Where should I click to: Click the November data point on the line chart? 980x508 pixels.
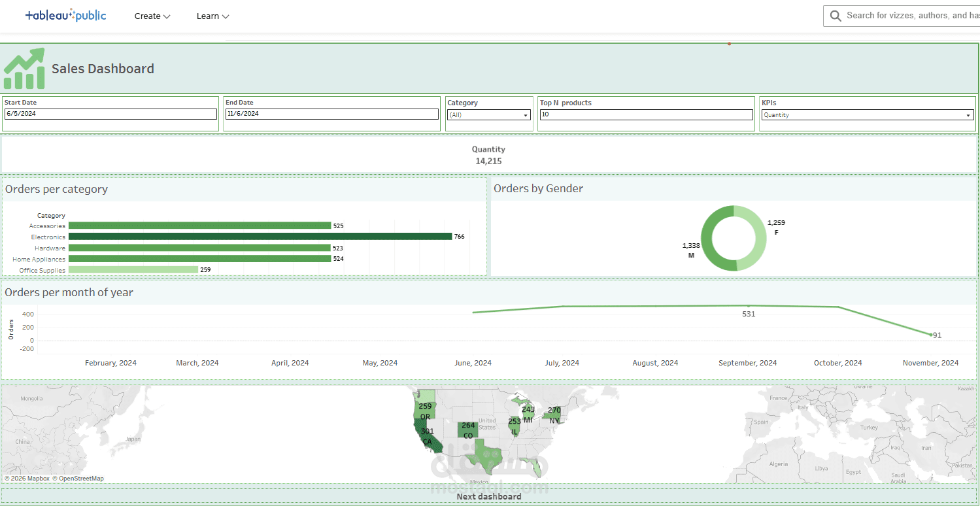click(x=930, y=334)
